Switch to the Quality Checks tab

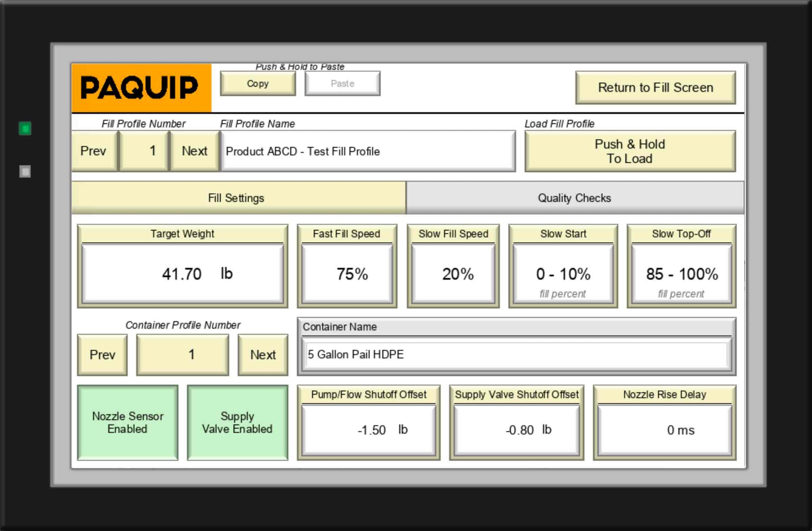point(574,198)
